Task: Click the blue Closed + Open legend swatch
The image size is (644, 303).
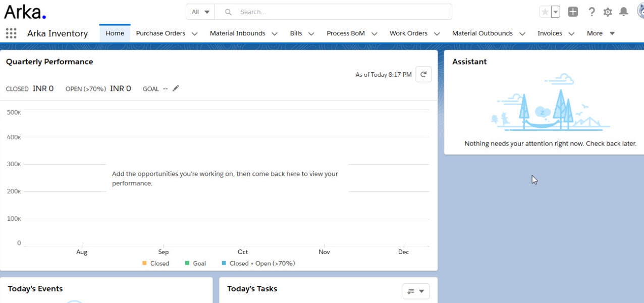Action: click(x=224, y=263)
